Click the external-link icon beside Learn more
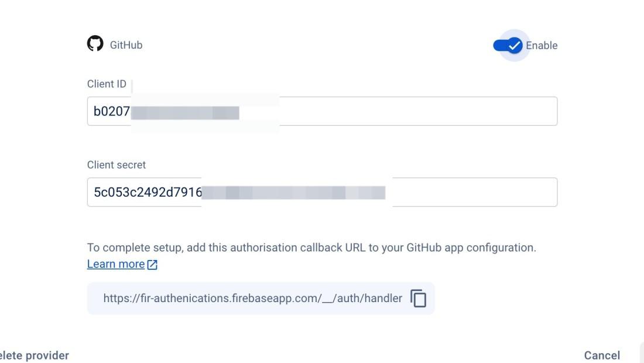The image size is (644, 363). [x=152, y=265]
